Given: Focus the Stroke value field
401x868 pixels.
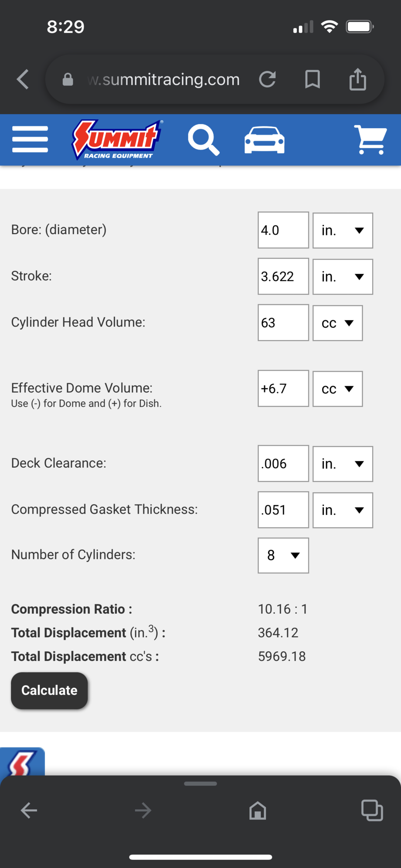Looking at the screenshot, I should [283, 276].
